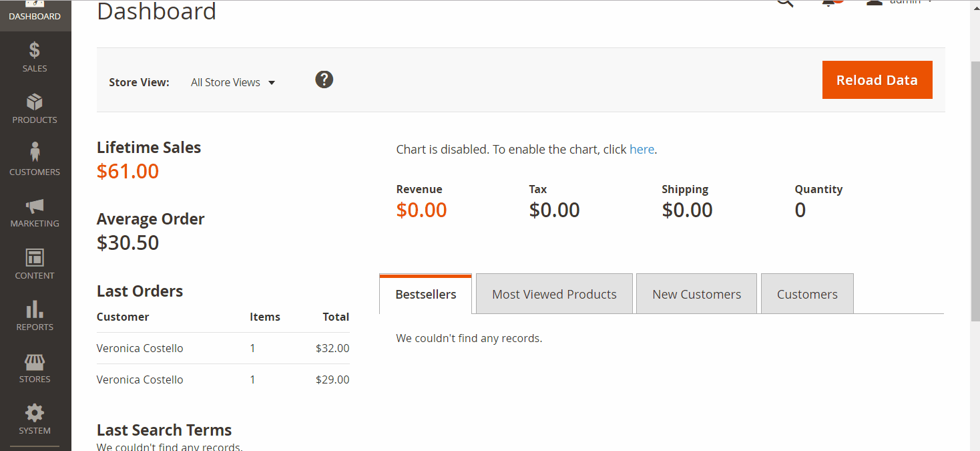Switch to the Most Viewed Products tab
The width and height of the screenshot is (980, 451).
coord(554,294)
